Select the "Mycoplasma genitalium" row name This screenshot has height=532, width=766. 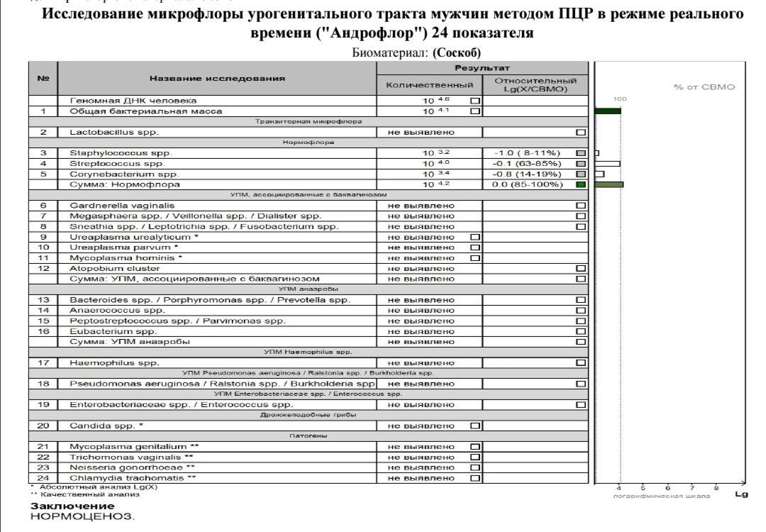pos(134,447)
